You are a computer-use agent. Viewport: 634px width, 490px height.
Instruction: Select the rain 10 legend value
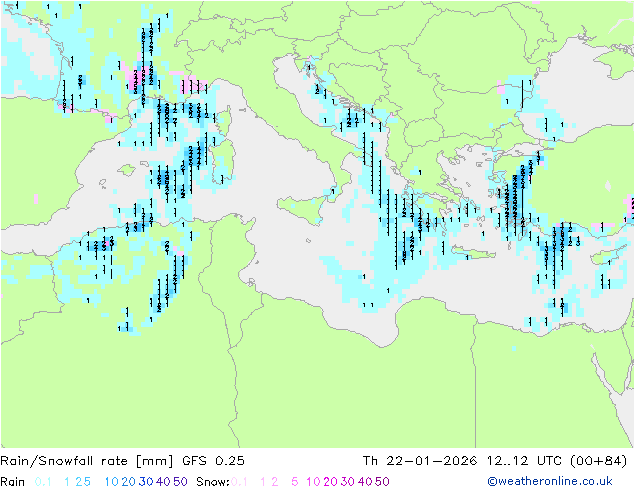(112, 482)
